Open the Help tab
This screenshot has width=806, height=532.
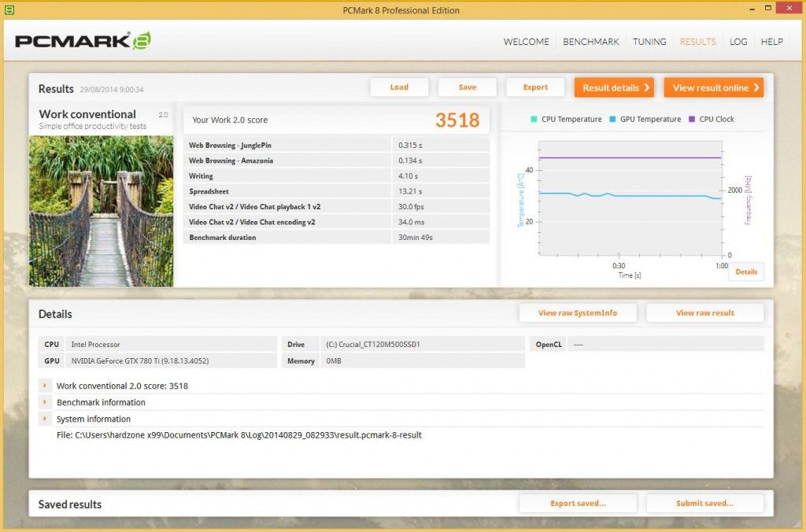pyautogui.click(x=771, y=42)
